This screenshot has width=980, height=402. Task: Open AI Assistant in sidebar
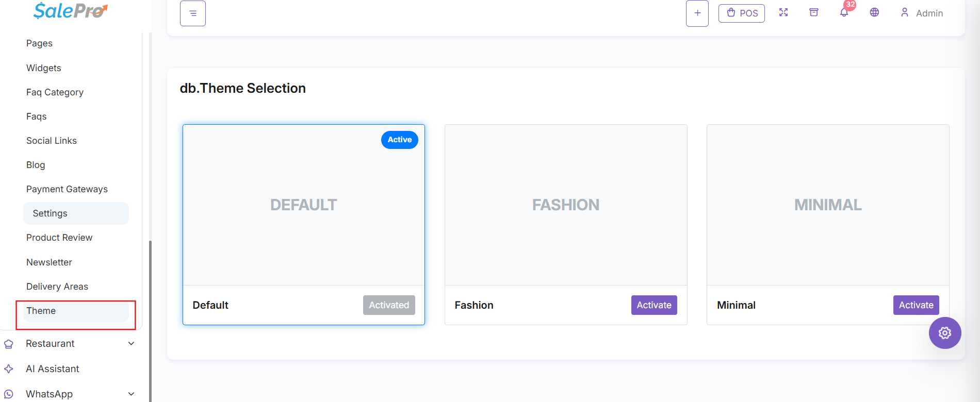pos(53,369)
